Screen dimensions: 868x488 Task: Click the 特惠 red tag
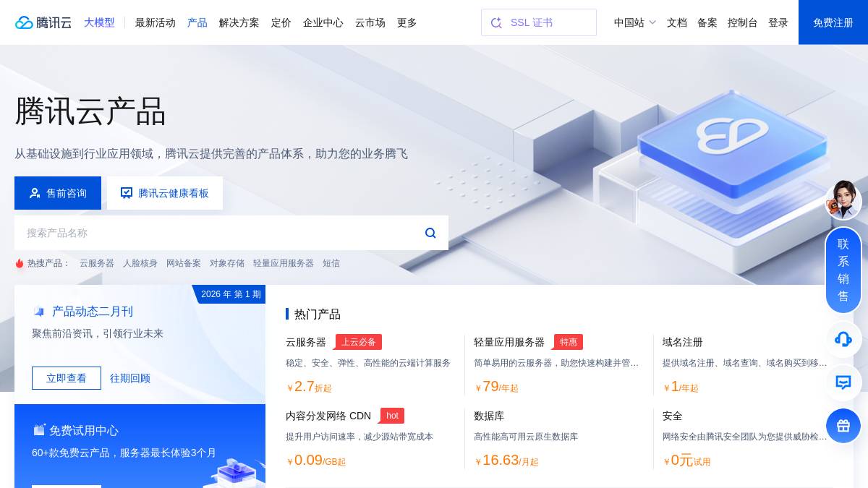pyautogui.click(x=569, y=342)
